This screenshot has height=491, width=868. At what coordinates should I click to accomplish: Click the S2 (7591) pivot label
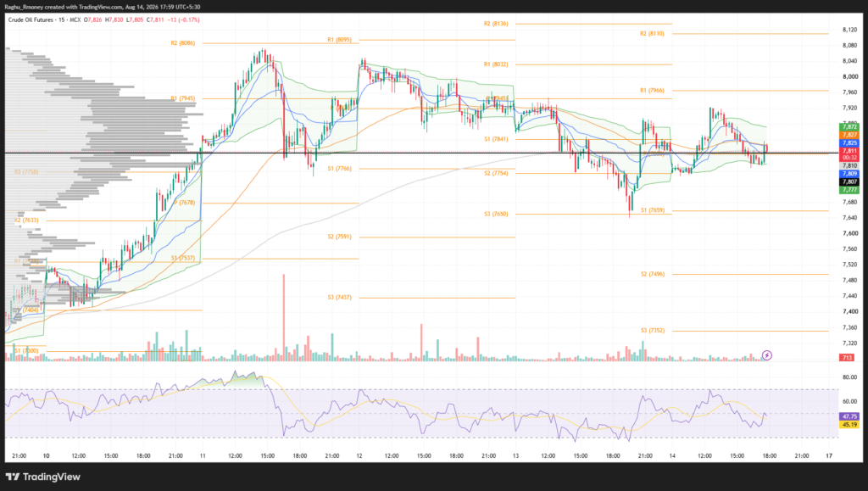coord(339,237)
